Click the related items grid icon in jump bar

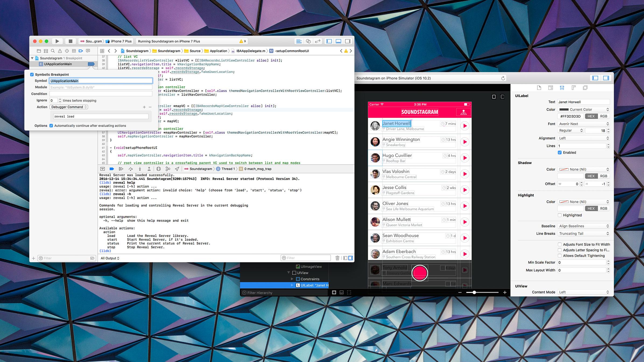pos(102,51)
